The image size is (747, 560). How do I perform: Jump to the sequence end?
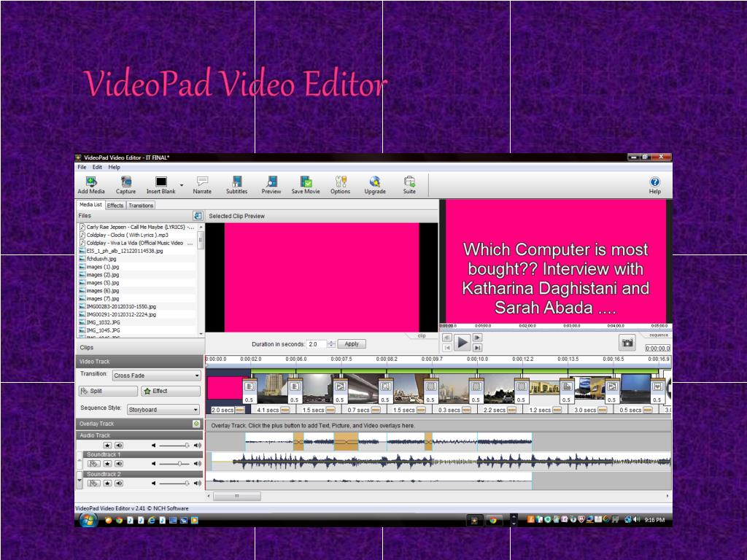coord(477,348)
